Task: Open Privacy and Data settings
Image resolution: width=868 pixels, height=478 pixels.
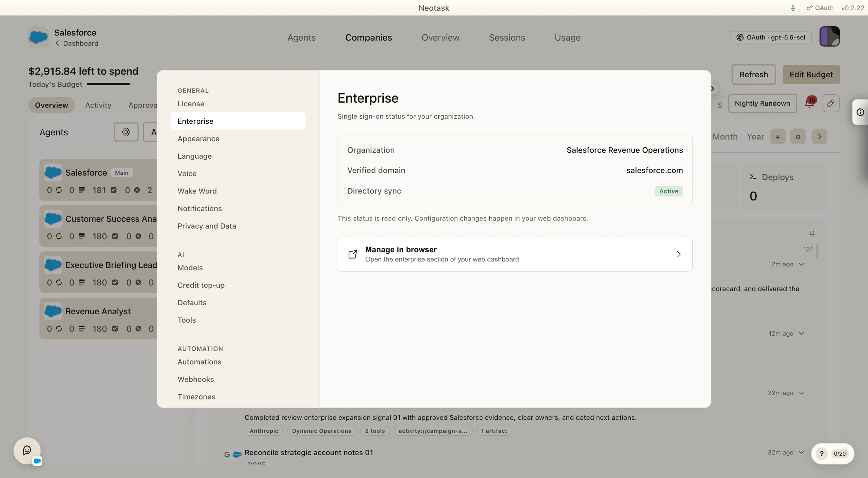Action: click(238, 226)
